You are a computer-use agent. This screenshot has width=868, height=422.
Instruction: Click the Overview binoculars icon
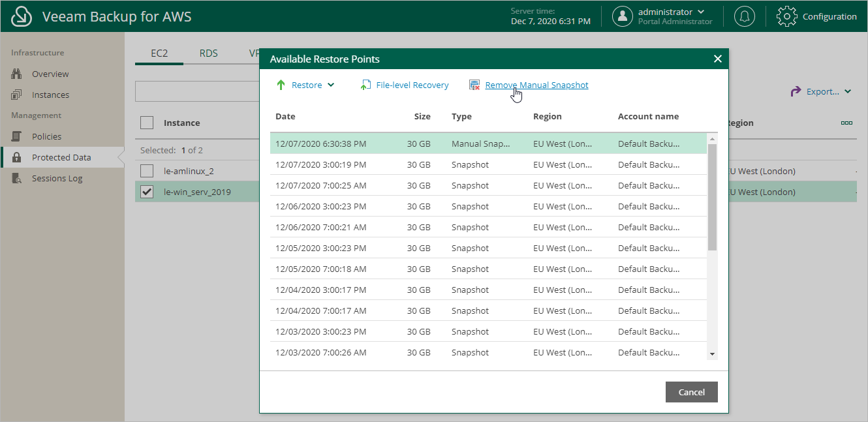click(17, 74)
